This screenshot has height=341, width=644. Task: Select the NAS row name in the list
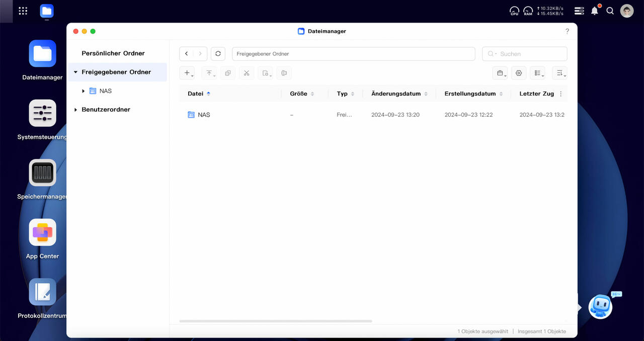pyautogui.click(x=204, y=115)
